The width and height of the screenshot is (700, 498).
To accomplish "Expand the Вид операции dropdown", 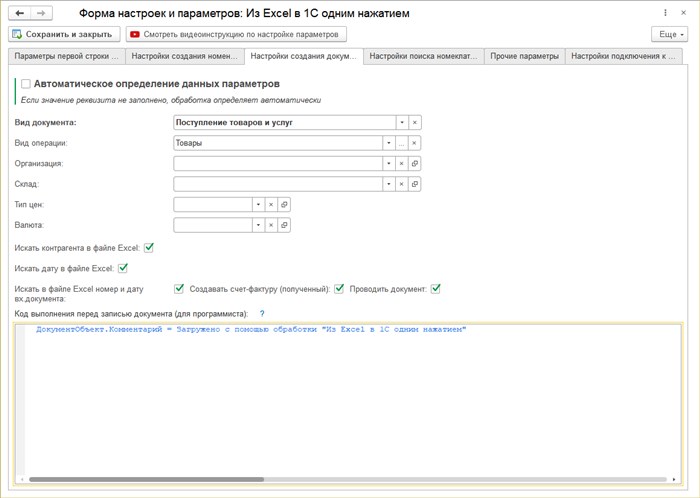I will click(x=388, y=143).
